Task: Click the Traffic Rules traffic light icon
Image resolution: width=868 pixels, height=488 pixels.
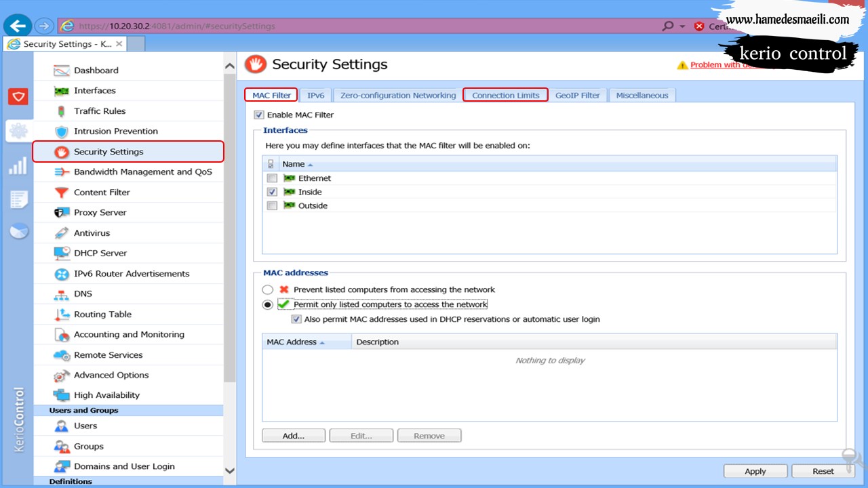Action: [62, 111]
